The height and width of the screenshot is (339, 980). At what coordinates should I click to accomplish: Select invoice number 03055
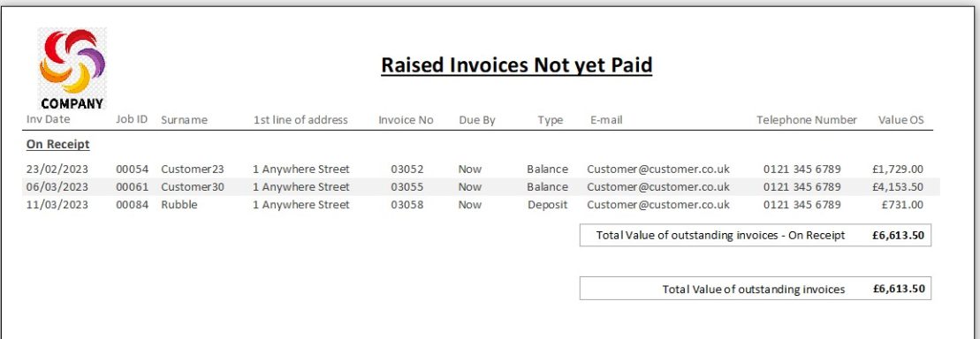click(x=407, y=186)
